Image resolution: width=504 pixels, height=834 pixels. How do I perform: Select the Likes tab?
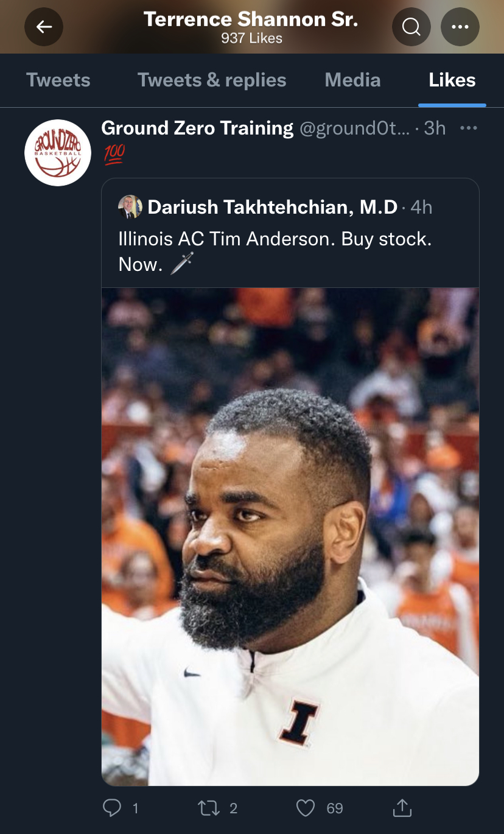pyautogui.click(x=452, y=80)
